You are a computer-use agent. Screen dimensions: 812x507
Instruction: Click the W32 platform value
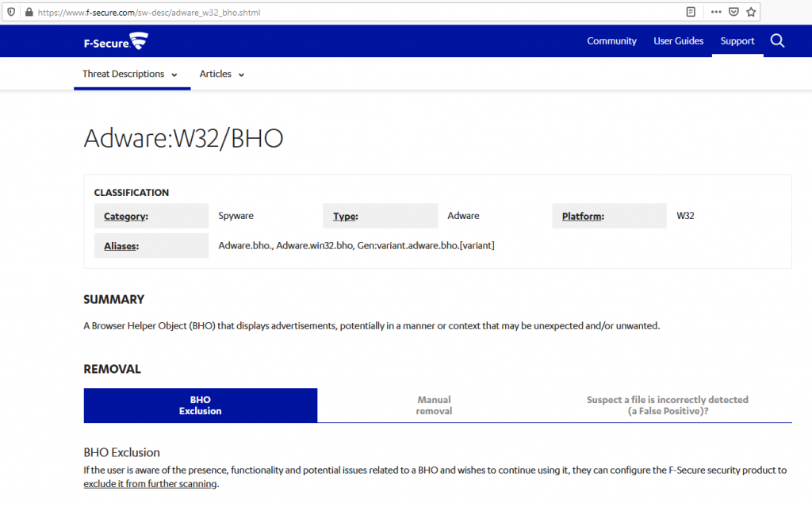pos(685,216)
